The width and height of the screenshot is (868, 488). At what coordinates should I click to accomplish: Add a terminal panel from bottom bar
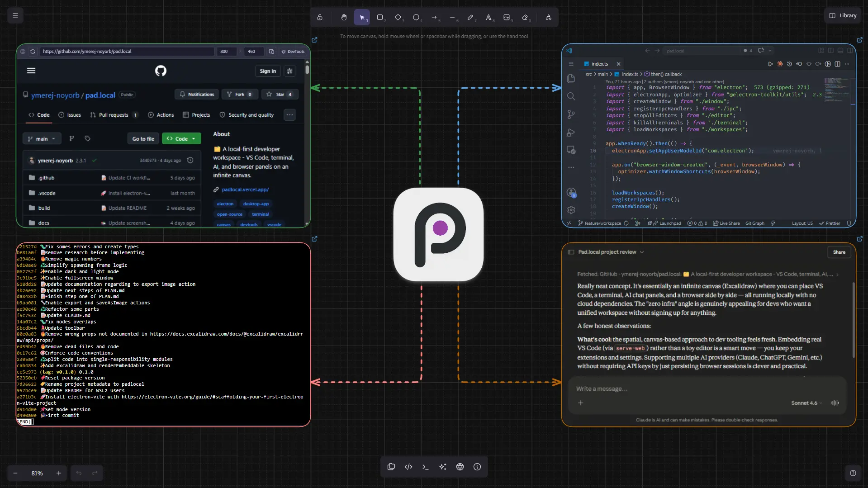(x=425, y=467)
